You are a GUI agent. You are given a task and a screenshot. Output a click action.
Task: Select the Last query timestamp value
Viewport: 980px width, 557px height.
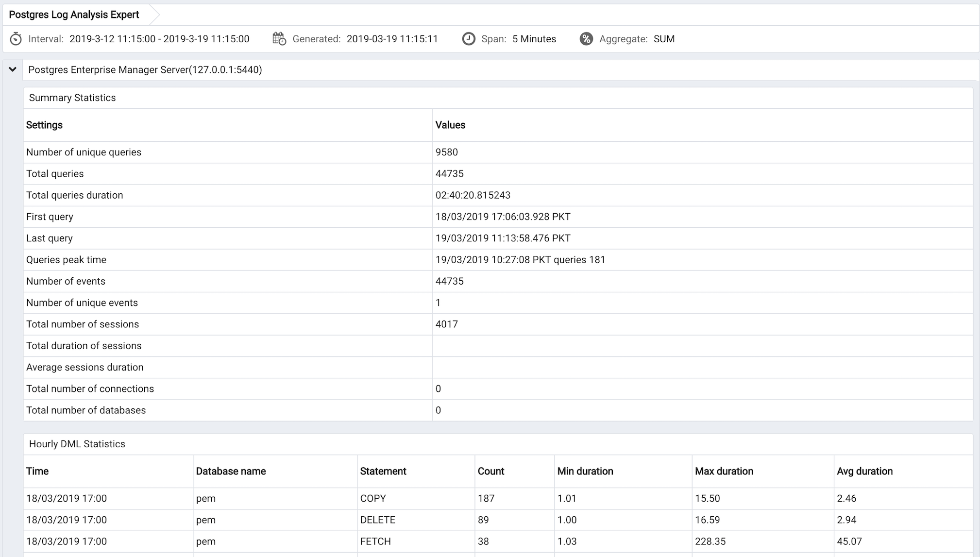tap(503, 238)
